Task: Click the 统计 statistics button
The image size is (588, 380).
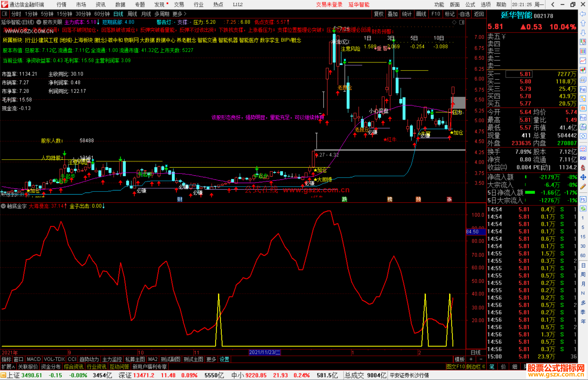Action: click(407, 14)
